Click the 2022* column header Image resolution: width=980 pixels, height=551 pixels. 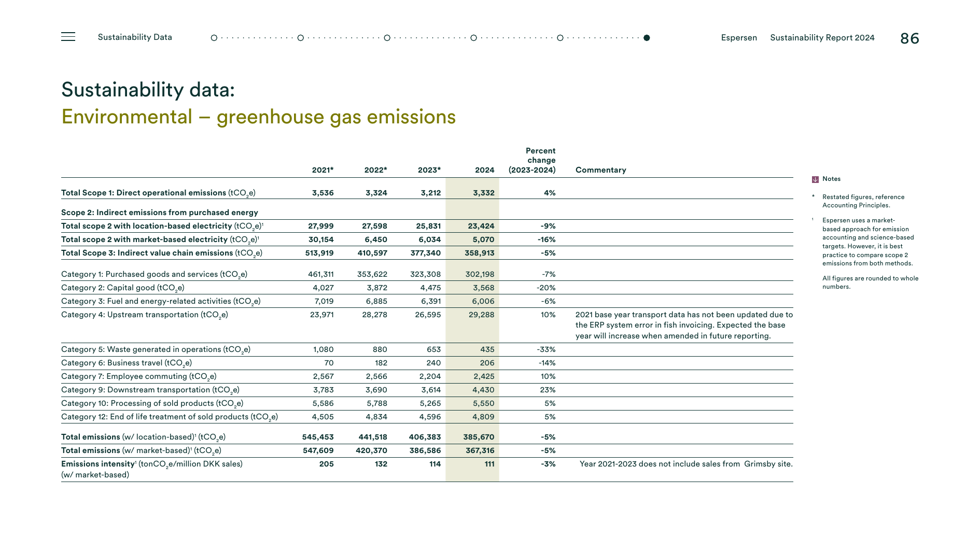376,170
